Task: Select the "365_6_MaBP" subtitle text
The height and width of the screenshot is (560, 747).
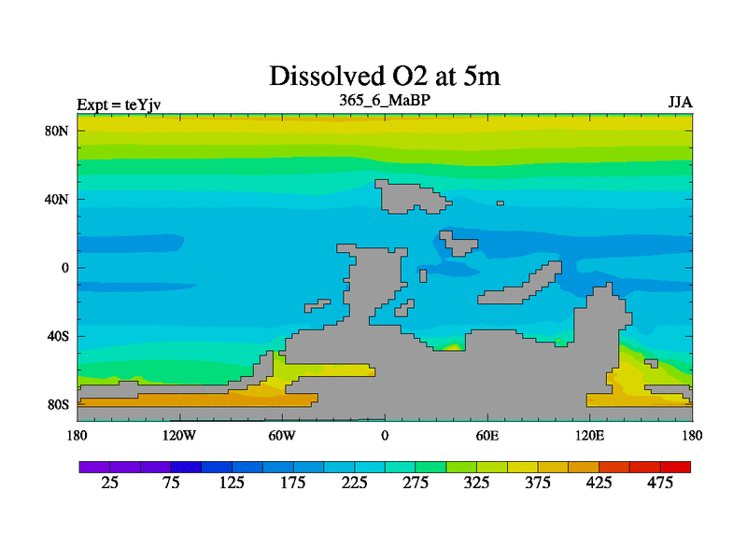Action: point(385,99)
